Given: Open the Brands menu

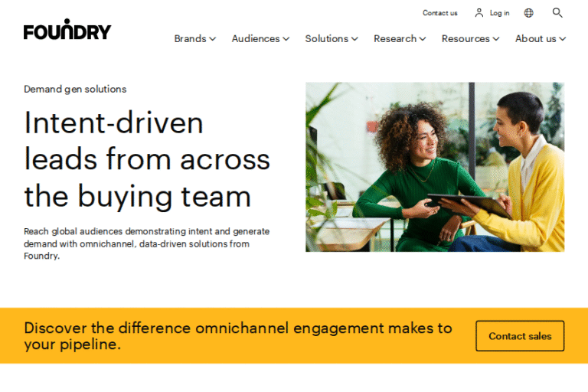Looking at the screenshot, I should coord(195,38).
